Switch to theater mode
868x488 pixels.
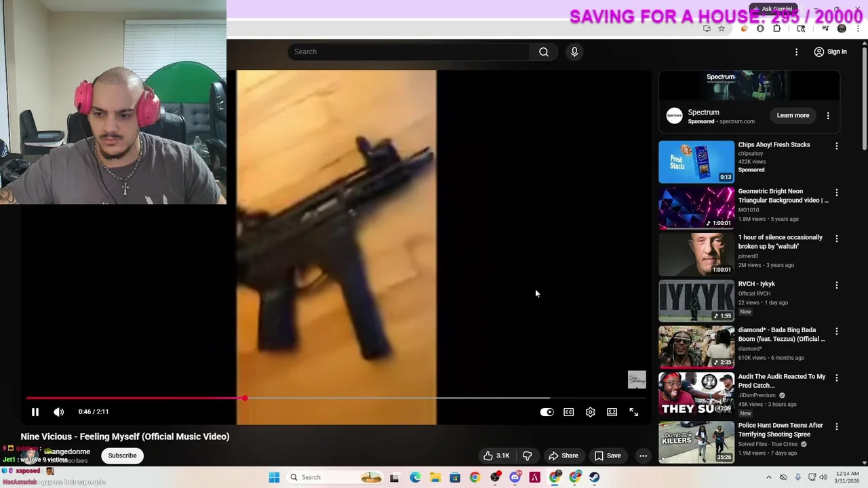coord(612,412)
